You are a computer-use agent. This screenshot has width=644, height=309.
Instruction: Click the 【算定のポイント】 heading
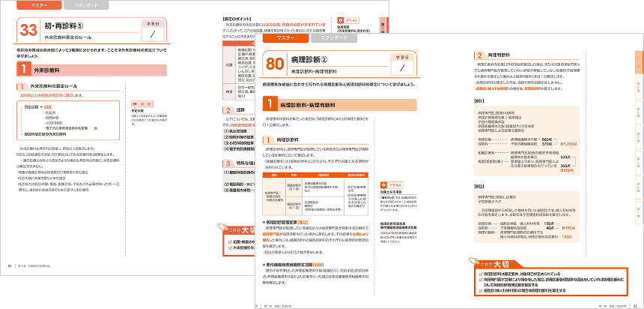click(237, 19)
